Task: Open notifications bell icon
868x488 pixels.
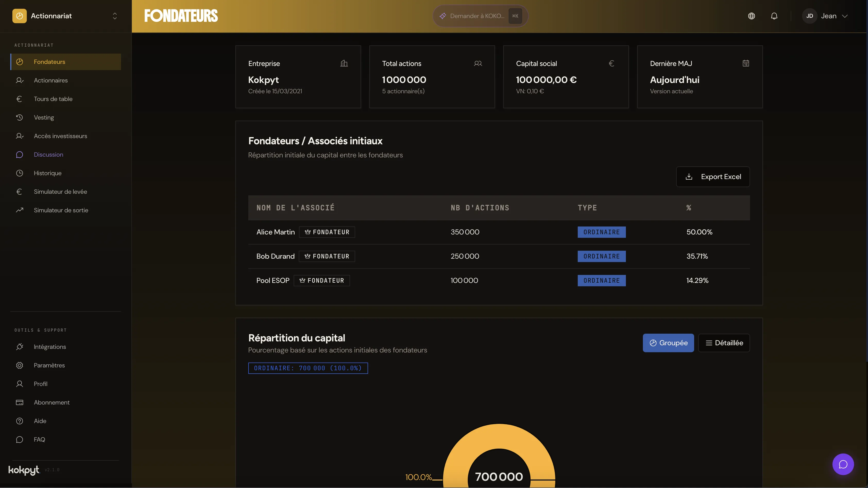Action: point(774,16)
